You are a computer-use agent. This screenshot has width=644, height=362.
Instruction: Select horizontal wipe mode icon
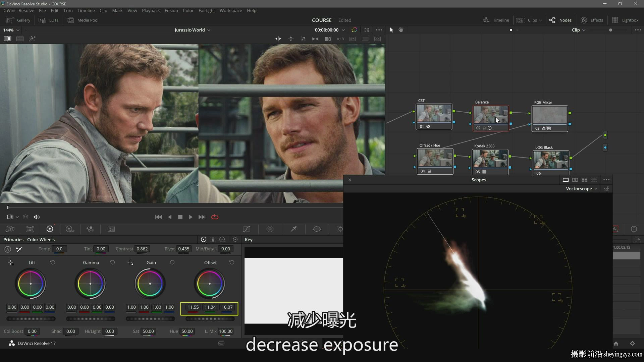(x=278, y=39)
